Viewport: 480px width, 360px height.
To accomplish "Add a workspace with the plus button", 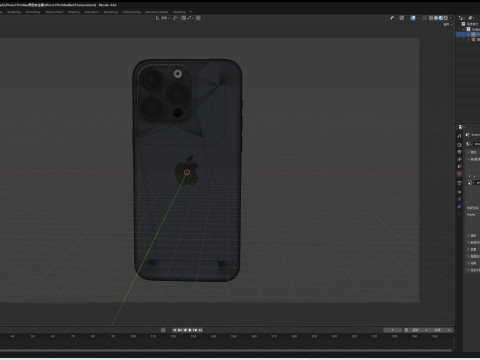I will pyautogui.click(x=191, y=12).
